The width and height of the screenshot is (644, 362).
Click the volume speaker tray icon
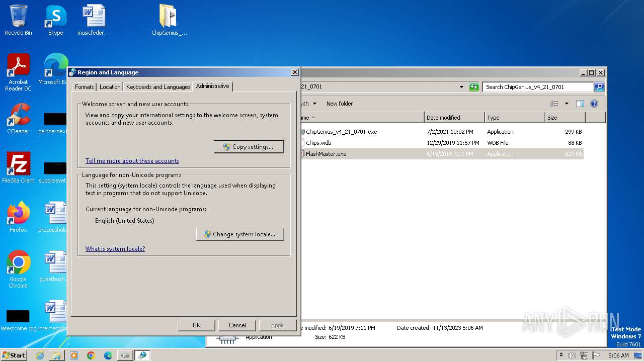point(572,355)
